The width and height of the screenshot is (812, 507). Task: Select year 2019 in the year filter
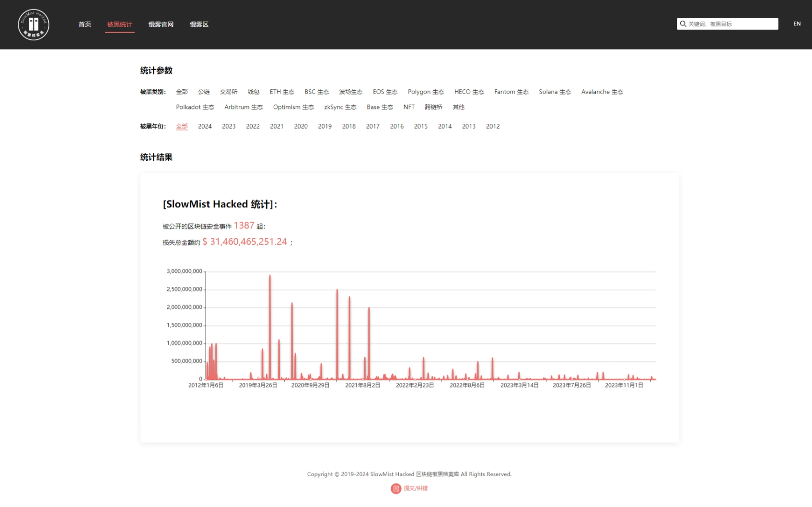[325, 126]
